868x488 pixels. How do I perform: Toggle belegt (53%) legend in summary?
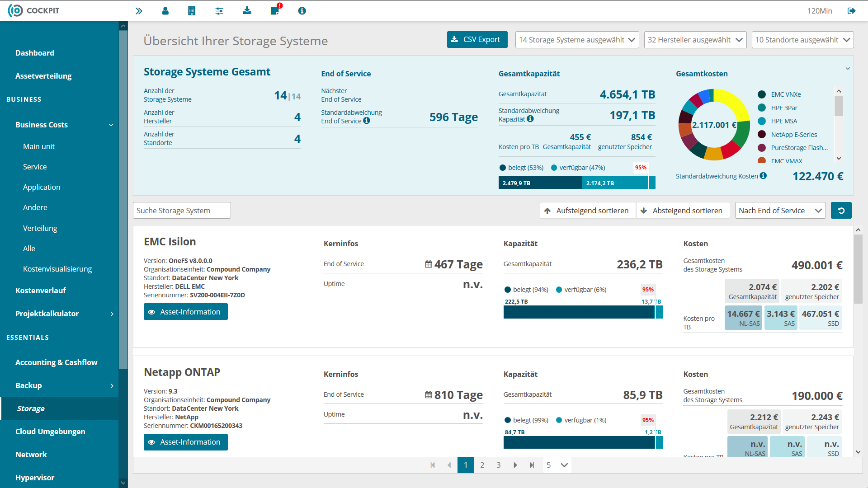(521, 168)
